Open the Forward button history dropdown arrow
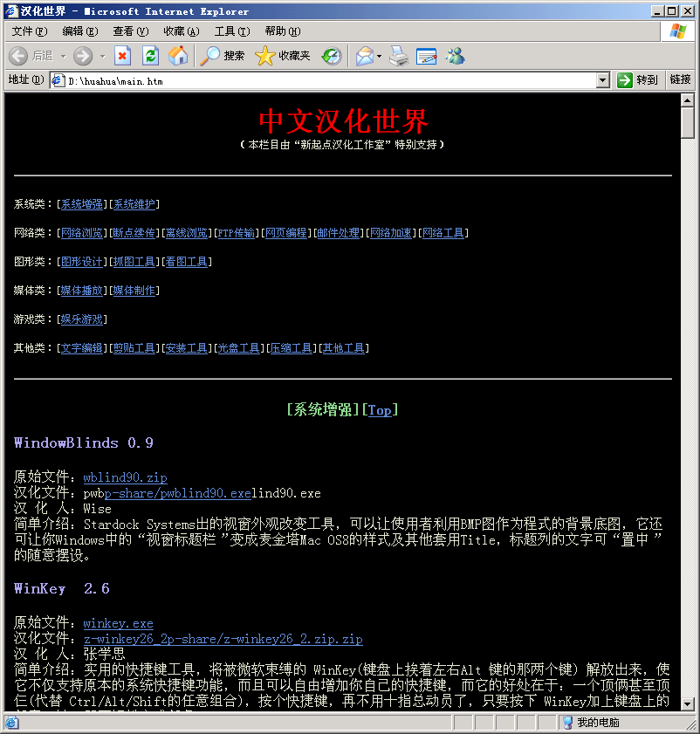Screen dimensions: 700x734 click(102, 57)
